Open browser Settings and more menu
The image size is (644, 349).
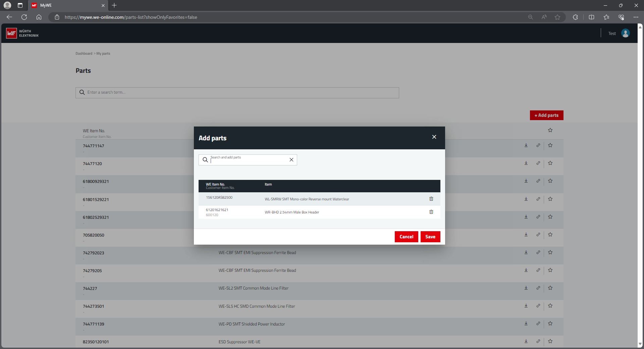point(636,17)
